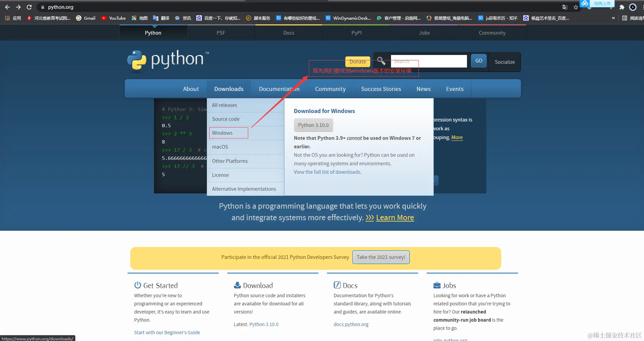Open the News menu

(x=424, y=89)
